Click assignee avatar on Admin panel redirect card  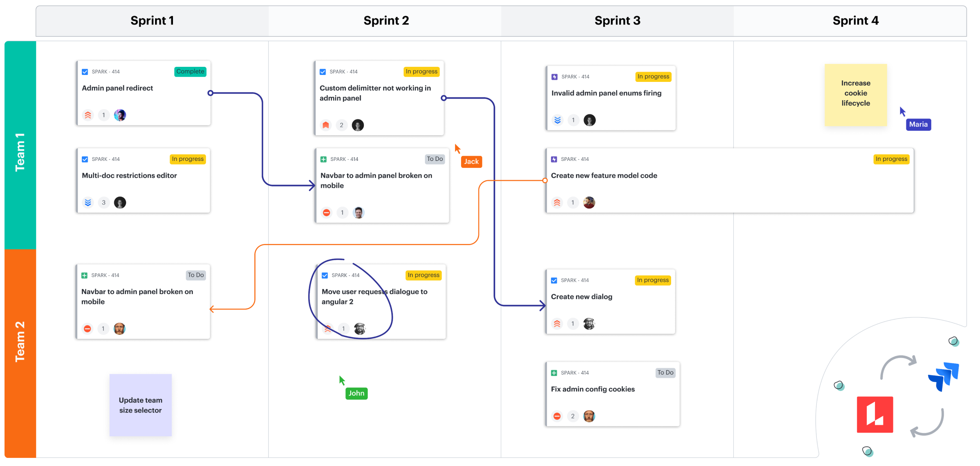click(x=120, y=115)
